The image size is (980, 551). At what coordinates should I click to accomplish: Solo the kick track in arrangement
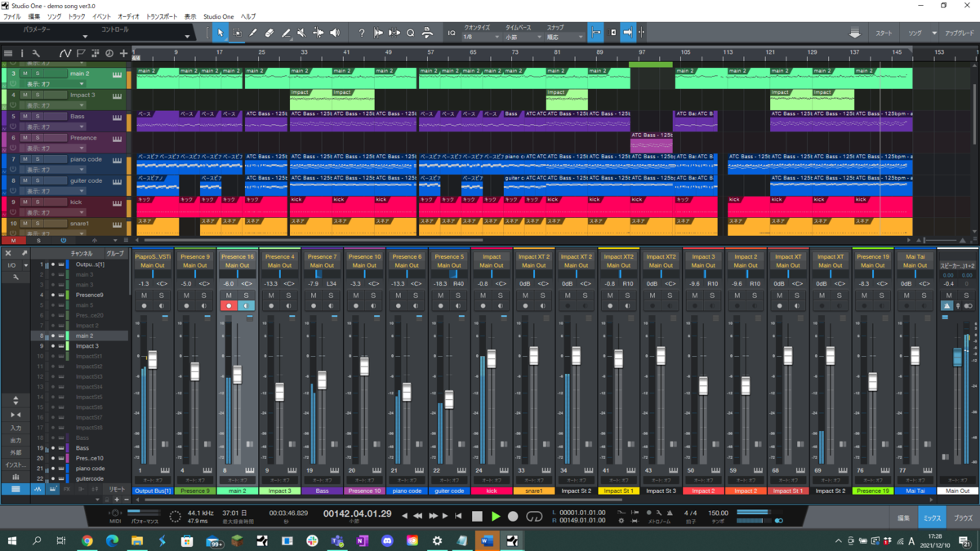tap(38, 202)
